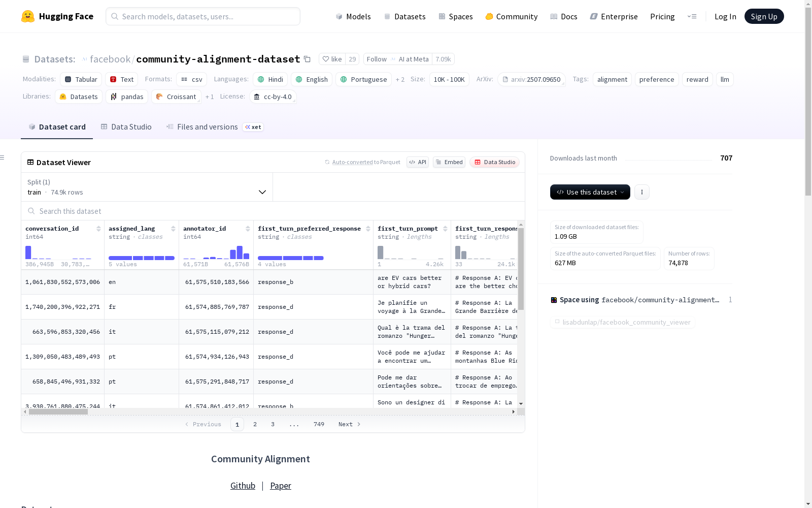Click the llm tag
This screenshot has width=812, height=508.
click(x=725, y=79)
